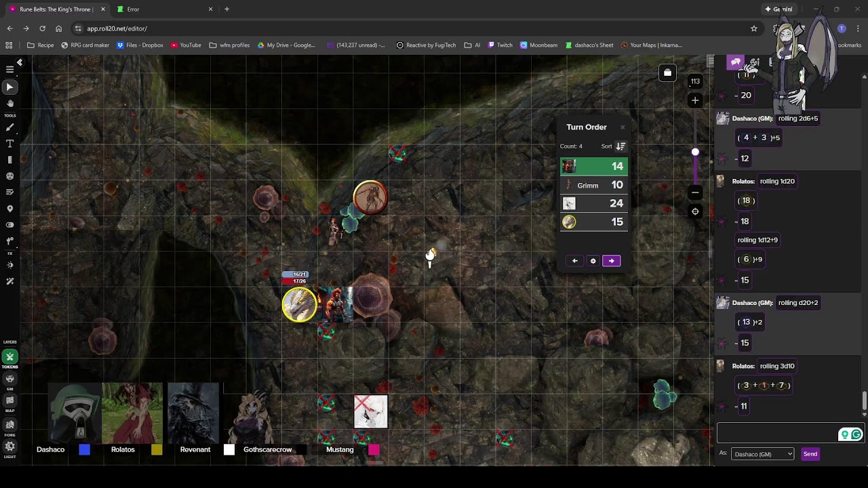Choose the Text tool
The image size is (868, 488).
click(x=9, y=144)
